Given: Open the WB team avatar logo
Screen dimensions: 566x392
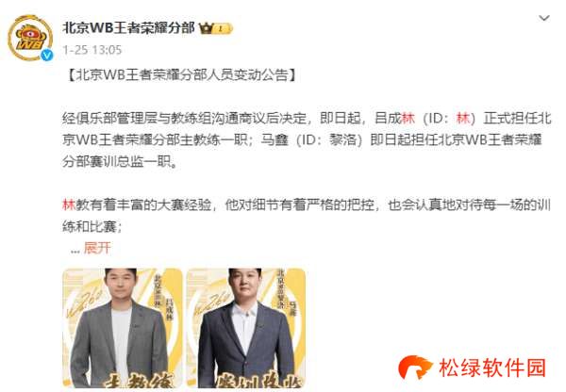Looking at the screenshot, I should 30,38.
